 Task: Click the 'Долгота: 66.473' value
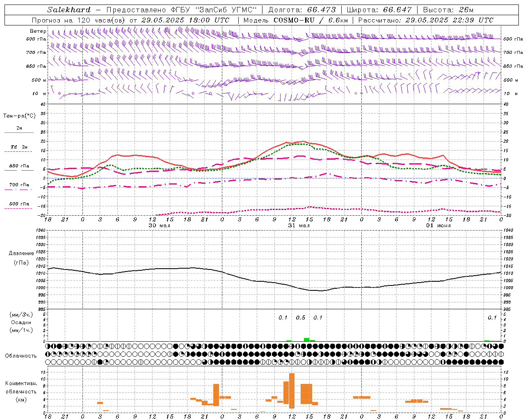(302, 10)
